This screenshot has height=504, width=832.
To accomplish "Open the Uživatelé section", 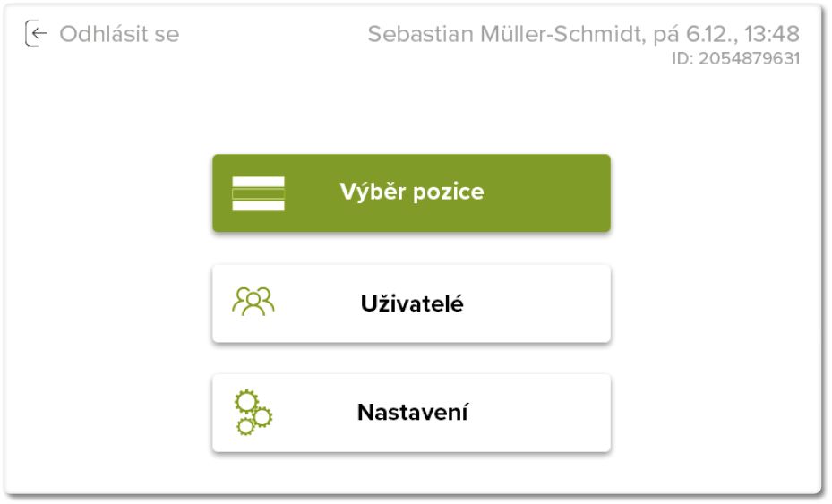I will pos(411,303).
